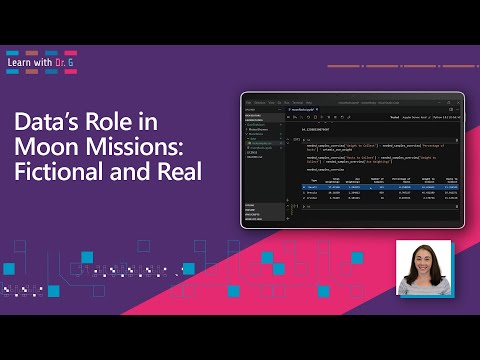Click the delete cell trash icon on first cell
The height and width of the screenshot is (360, 480).
[457, 140]
